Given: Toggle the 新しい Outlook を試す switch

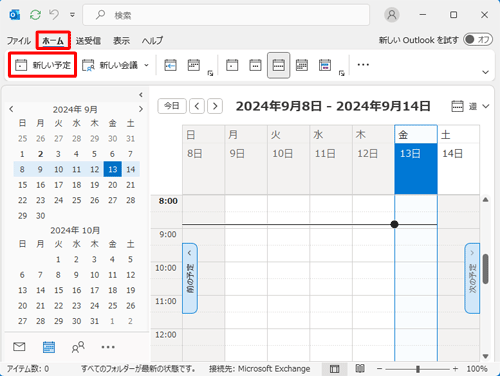Looking at the screenshot, I should pyautogui.click(x=478, y=40).
